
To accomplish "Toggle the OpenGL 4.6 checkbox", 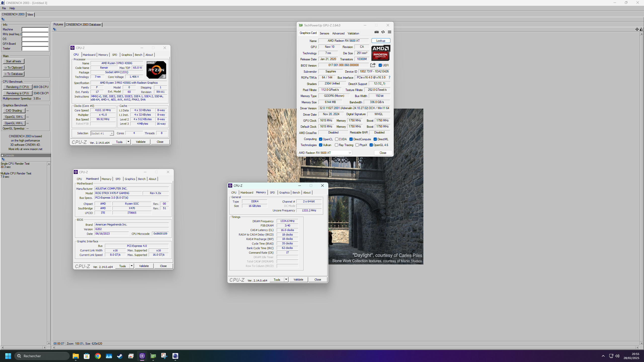I will [x=371, y=145].
